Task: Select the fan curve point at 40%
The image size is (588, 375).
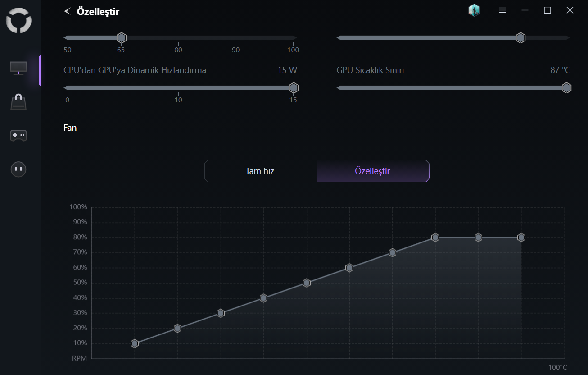Action: pos(263,298)
